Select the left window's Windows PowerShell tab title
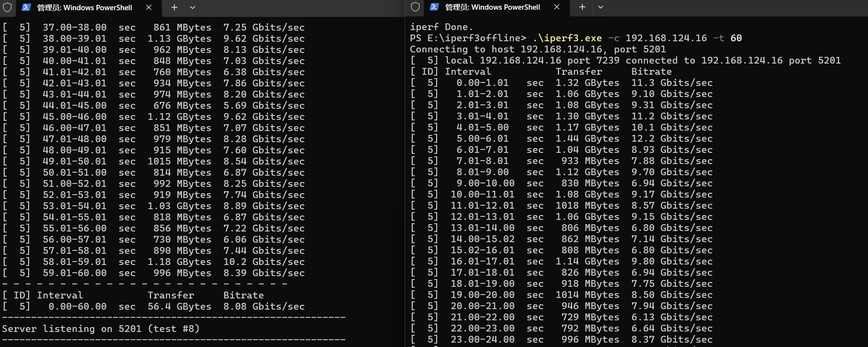The height and width of the screenshot is (347, 868). [85, 7]
